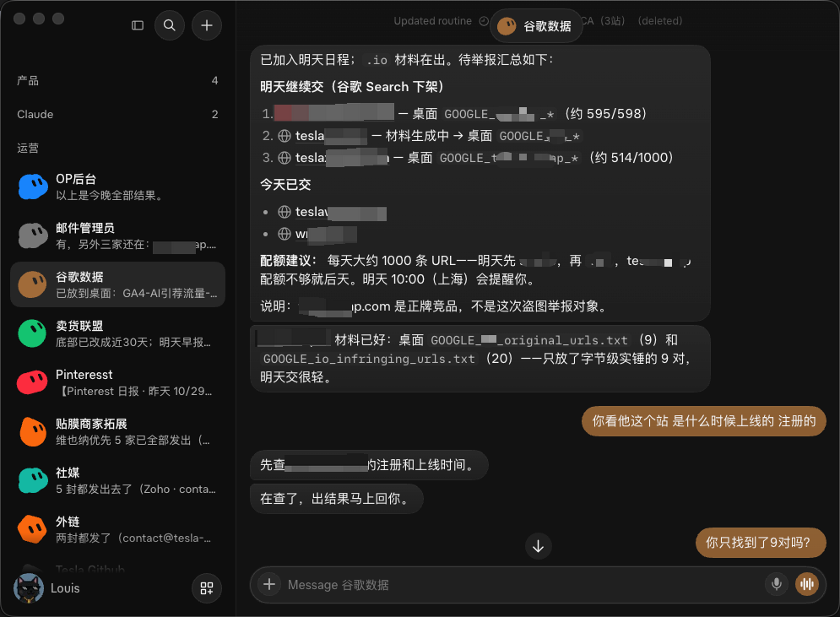Click the clock icon after Updated routine
Screen dimensions: 840x617
pos(484,21)
